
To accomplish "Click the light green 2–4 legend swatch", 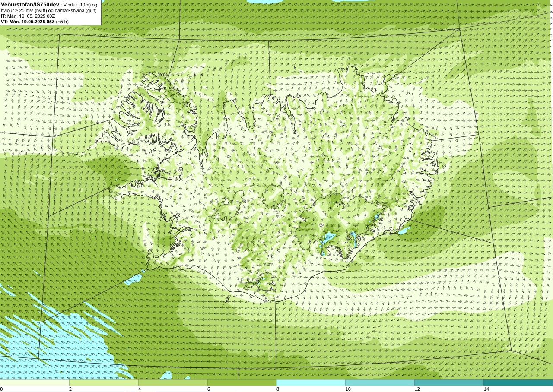I will [104, 383].
